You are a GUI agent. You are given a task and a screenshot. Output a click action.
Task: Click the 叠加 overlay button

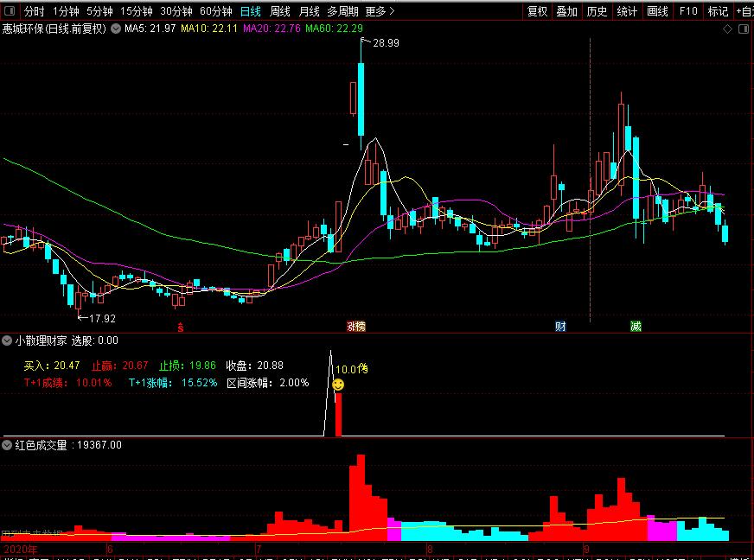tap(566, 11)
